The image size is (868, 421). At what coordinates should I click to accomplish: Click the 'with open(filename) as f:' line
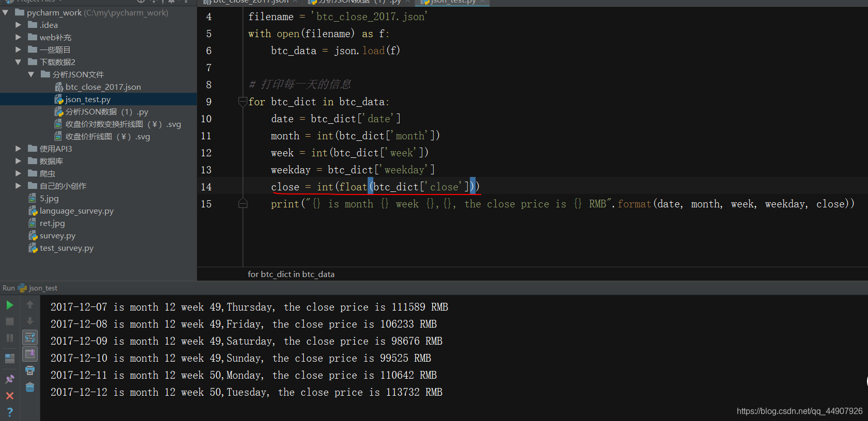[319, 34]
